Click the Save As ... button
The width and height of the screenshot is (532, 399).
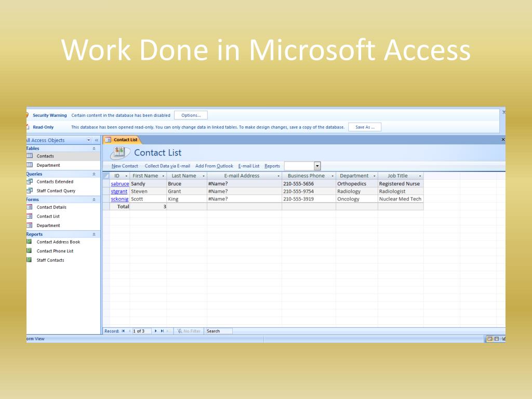pyautogui.click(x=365, y=127)
